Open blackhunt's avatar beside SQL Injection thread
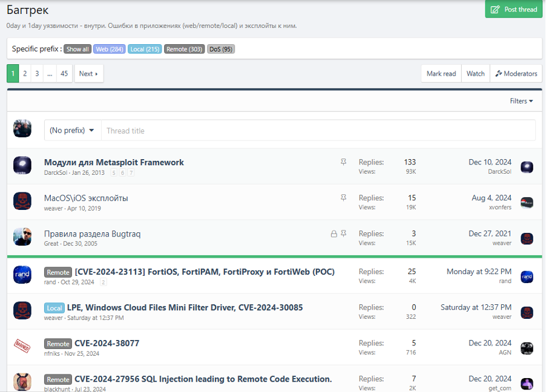546x392 pixels. [22, 382]
